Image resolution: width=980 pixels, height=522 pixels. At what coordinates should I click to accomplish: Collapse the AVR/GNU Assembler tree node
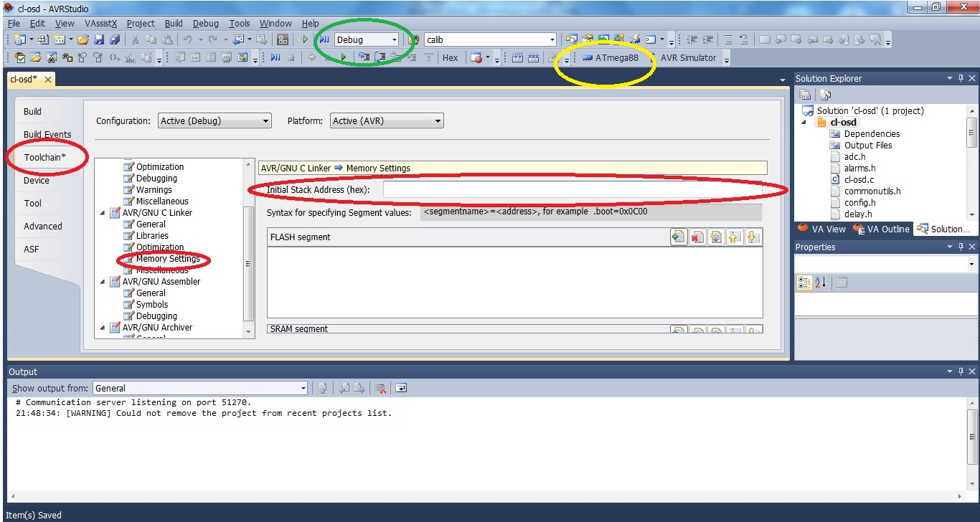103,281
